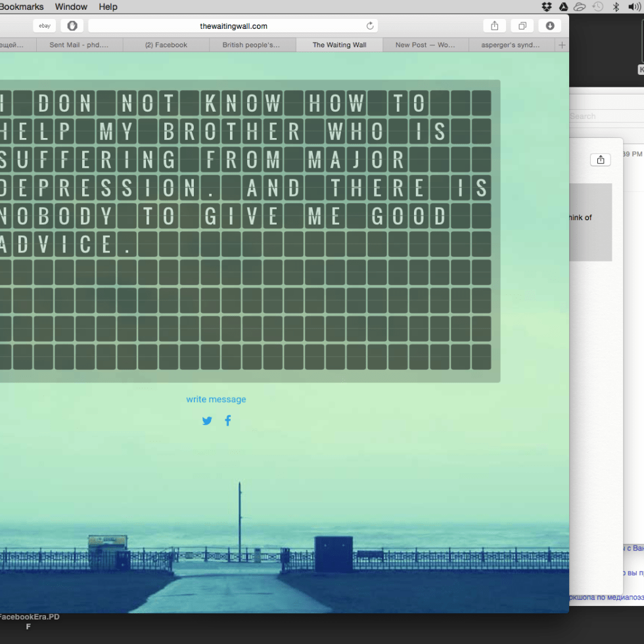Click the thewaitingwall.com address field
644x644 pixels.
(x=233, y=26)
